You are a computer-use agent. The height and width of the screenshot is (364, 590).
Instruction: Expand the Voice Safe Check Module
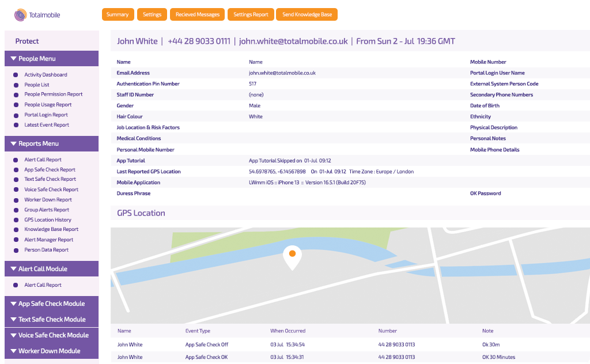[51, 335]
